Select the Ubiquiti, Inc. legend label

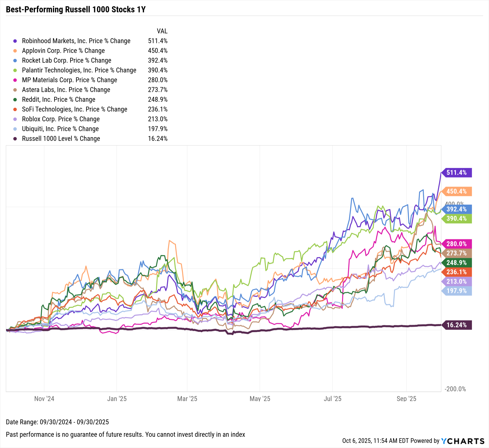pos(60,129)
